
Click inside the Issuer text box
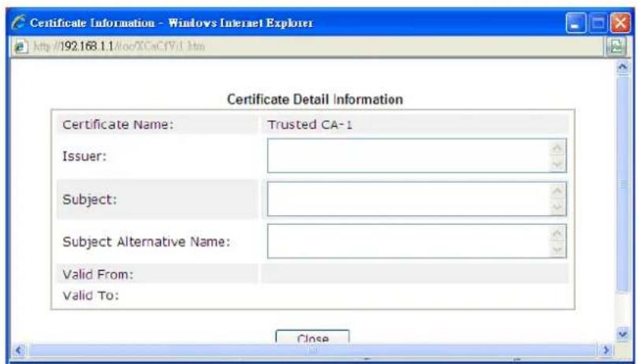coord(409,155)
